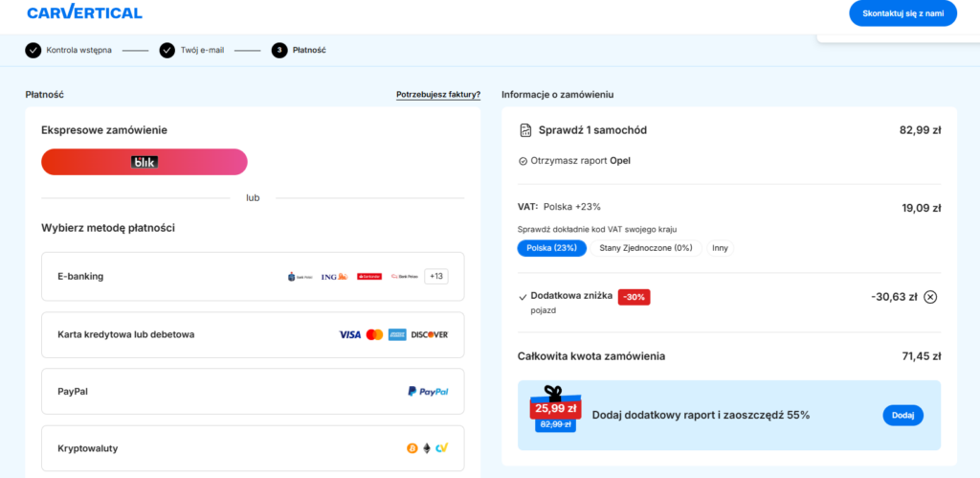Click the PayPal logo icon

pyautogui.click(x=428, y=392)
